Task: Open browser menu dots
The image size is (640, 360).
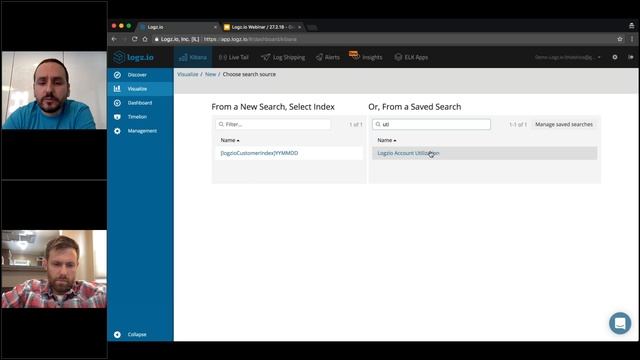Action: point(632,39)
